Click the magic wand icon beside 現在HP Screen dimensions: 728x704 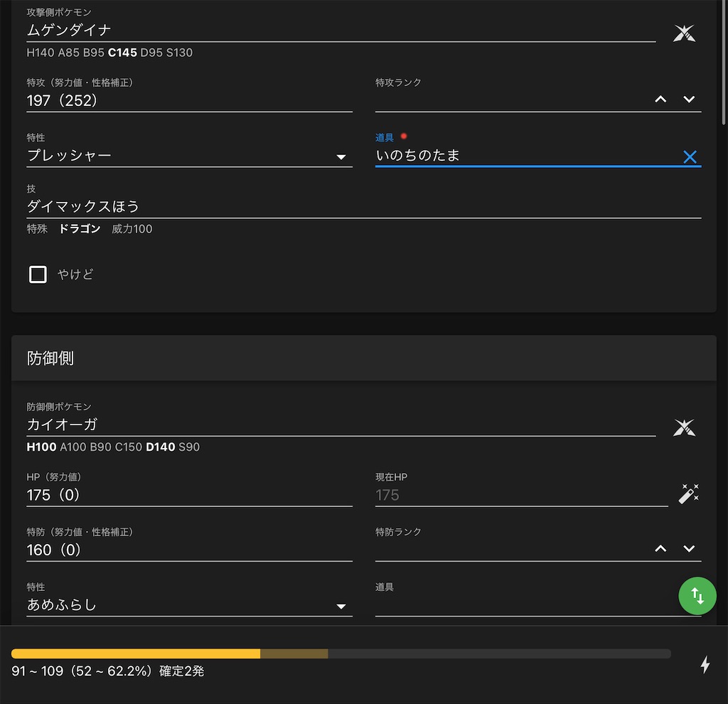point(688,494)
